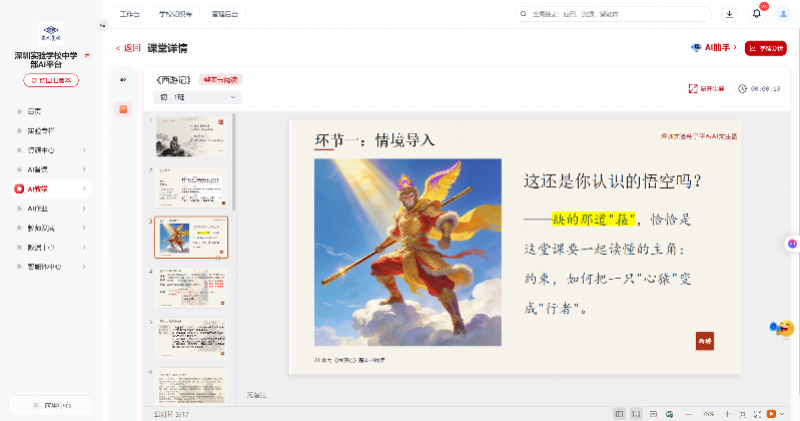Screen dimensions: 800x421
Task: Expand the AI教学 sidebar chevron
Action: pyautogui.click(x=84, y=189)
